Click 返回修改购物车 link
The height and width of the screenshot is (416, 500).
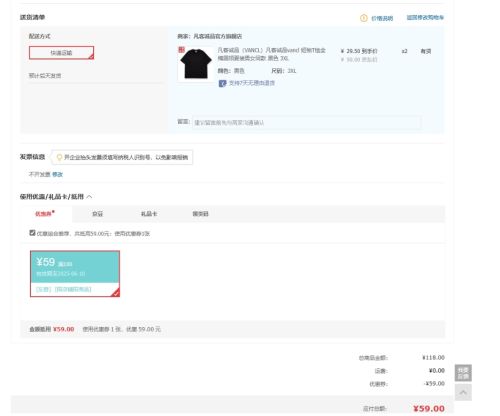(x=425, y=17)
